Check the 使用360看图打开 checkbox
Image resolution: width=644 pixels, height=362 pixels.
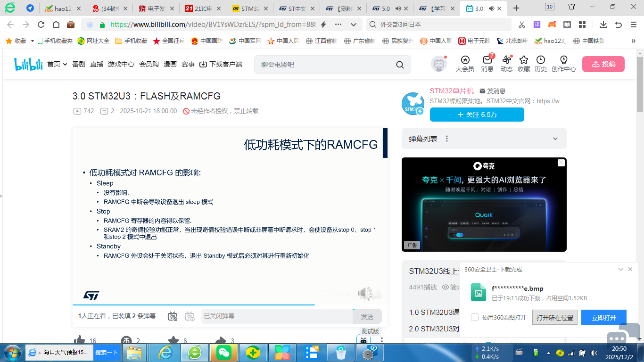coord(475,317)
